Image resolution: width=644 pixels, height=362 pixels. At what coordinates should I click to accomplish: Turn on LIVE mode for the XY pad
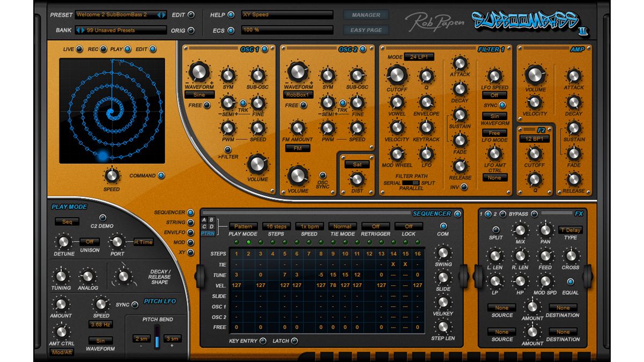78,49
